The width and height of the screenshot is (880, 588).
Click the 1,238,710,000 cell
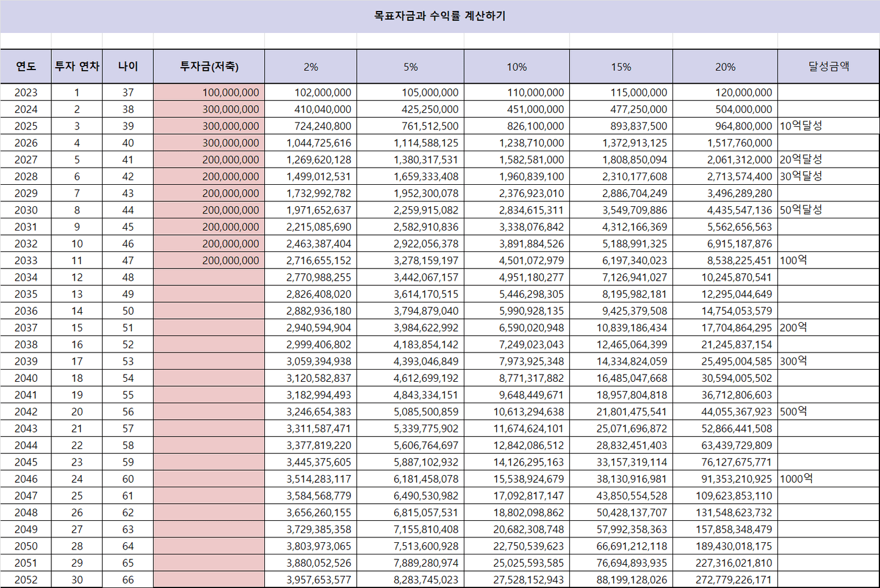[x=516, y=143]
